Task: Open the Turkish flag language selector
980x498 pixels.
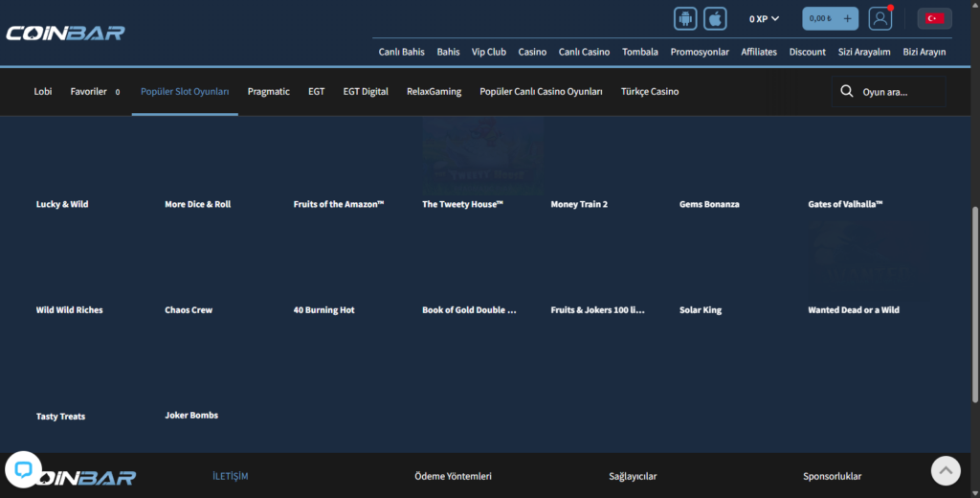Action: click(934, 18)
